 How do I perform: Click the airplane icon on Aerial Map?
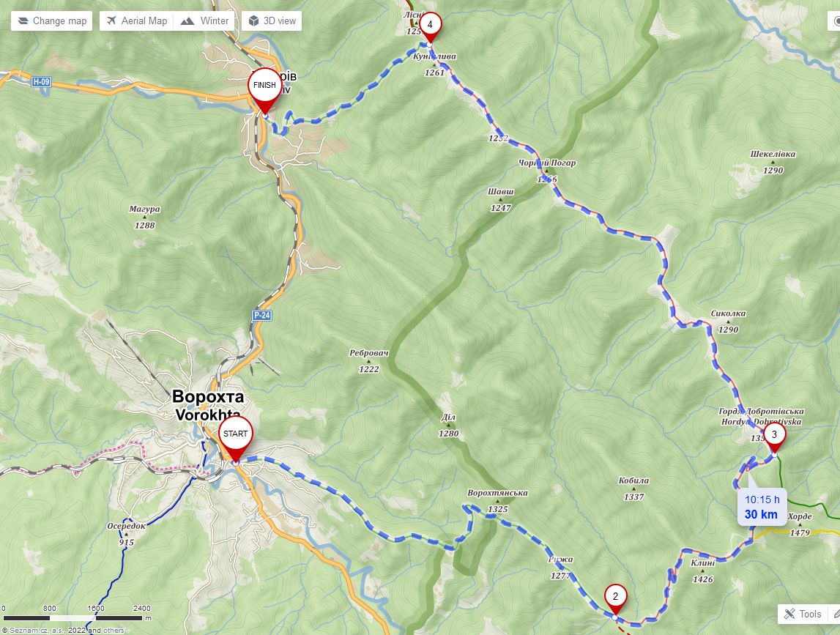(x=111, y=21)
